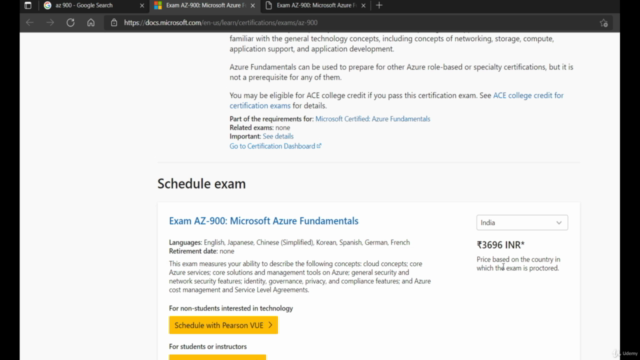This screenshot has width=640, height=360.
Task: Click 'Price based on the country' note
Action: (x=518, y=264)
